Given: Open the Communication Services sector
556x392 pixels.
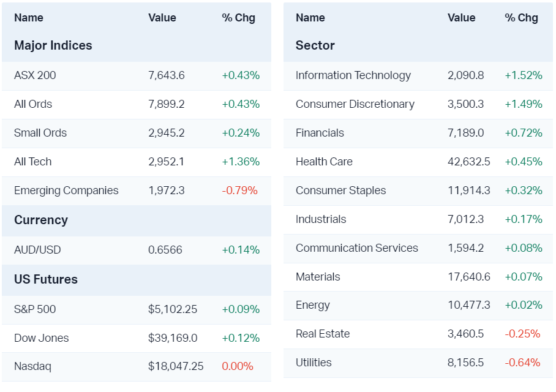Looking at the screenshot, I should point(357,248).
